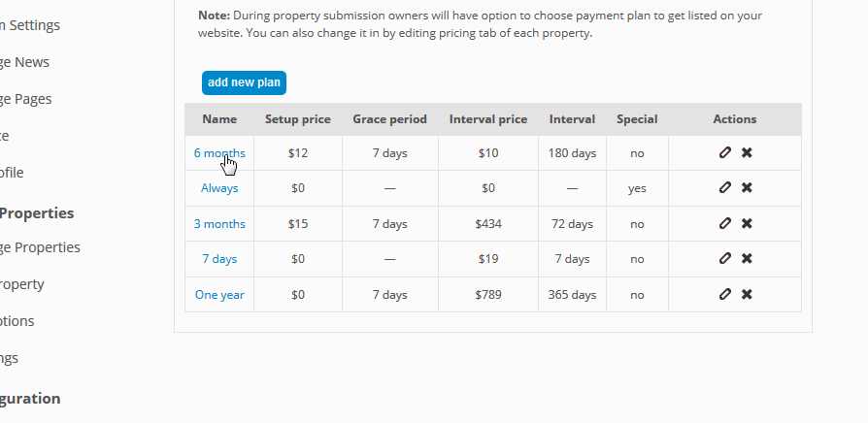The image size is (868, 423).
Task: Select the Properties sidebar section heading
Action: coord(37,213)
